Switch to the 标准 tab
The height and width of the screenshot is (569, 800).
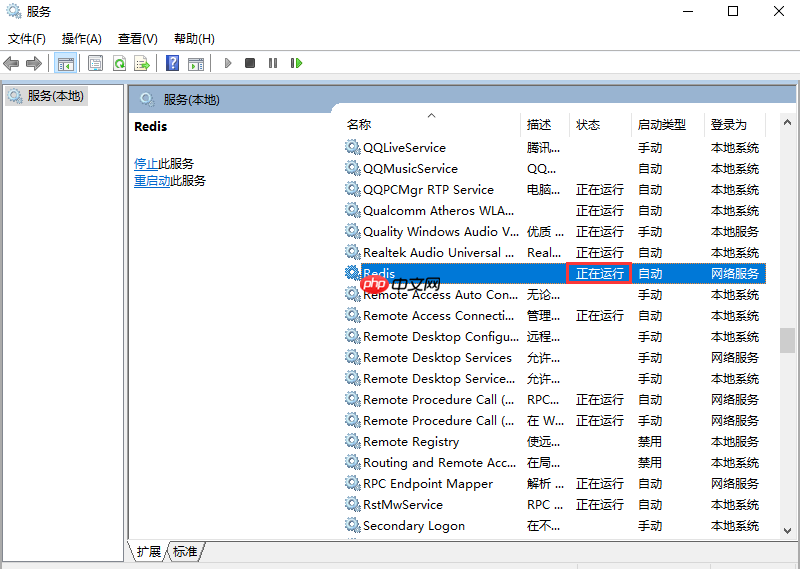point(185,552)
